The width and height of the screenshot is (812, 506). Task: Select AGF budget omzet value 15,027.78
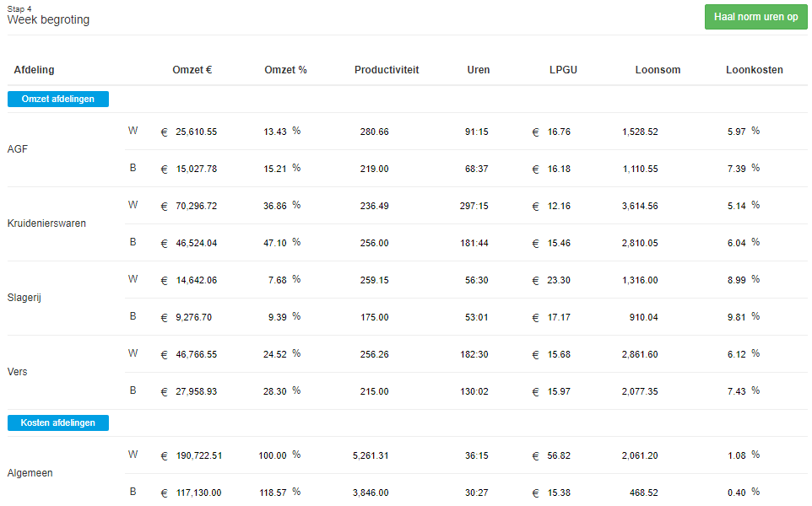(x=197, y=170)
